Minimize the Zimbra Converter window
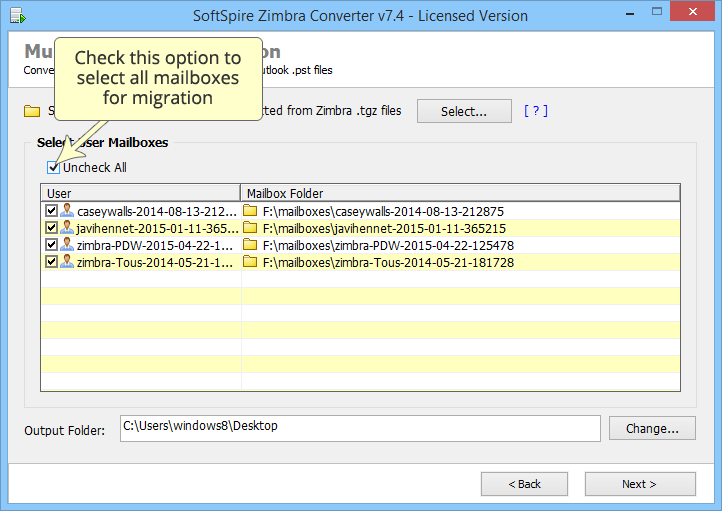This screenshot has height=511, width=722. [630, 14]
